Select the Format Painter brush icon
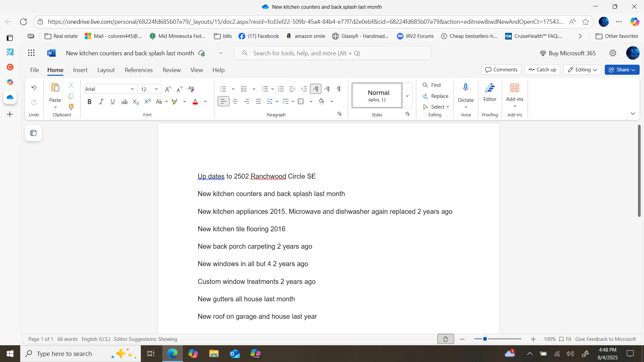644x362 pixels. click(71, 107)
